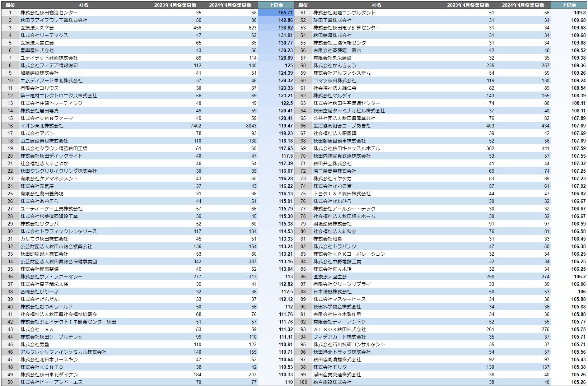The width and height of the screenshot is (588, 386).
Task: Click the 株式会社サノ・ファーマシー name
Action: click(x=51, y=276)
